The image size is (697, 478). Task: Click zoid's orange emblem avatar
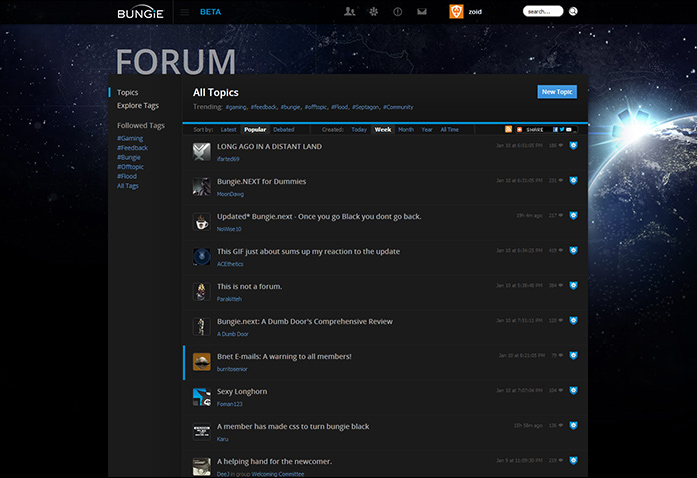456,12
